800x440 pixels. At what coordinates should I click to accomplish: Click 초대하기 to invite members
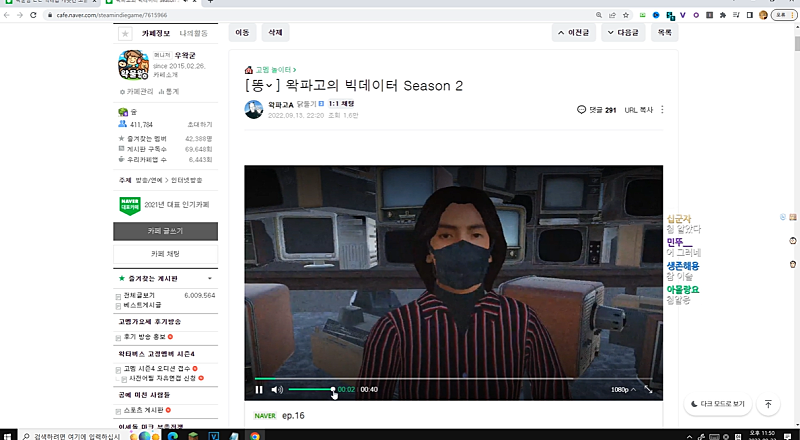click(x=199, y=125)
